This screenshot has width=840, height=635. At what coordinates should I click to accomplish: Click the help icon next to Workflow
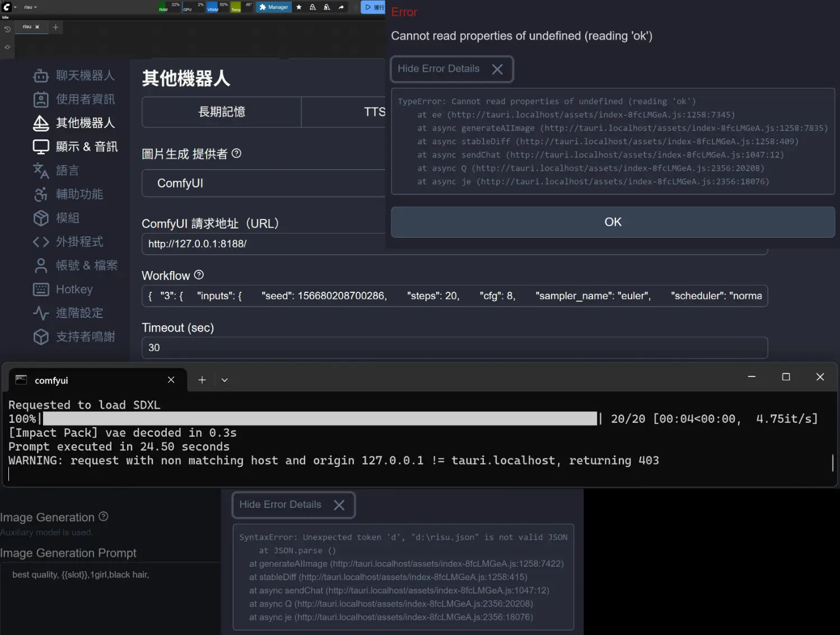(199, 275)
